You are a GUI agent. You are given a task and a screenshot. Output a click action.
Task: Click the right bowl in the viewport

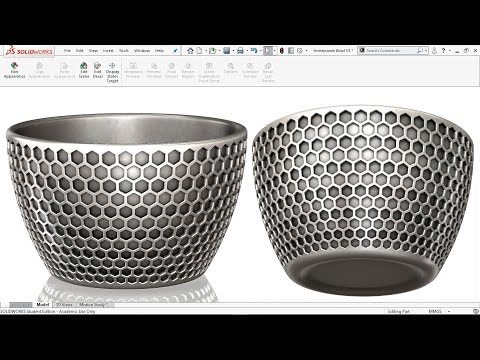point(363,200)
